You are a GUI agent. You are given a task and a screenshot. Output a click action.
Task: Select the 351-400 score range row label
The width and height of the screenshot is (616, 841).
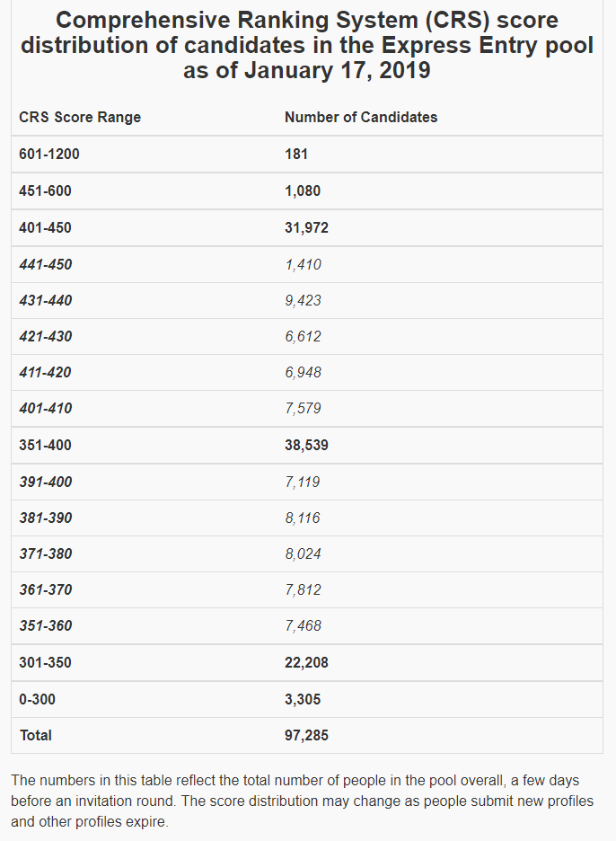(45, 446)
